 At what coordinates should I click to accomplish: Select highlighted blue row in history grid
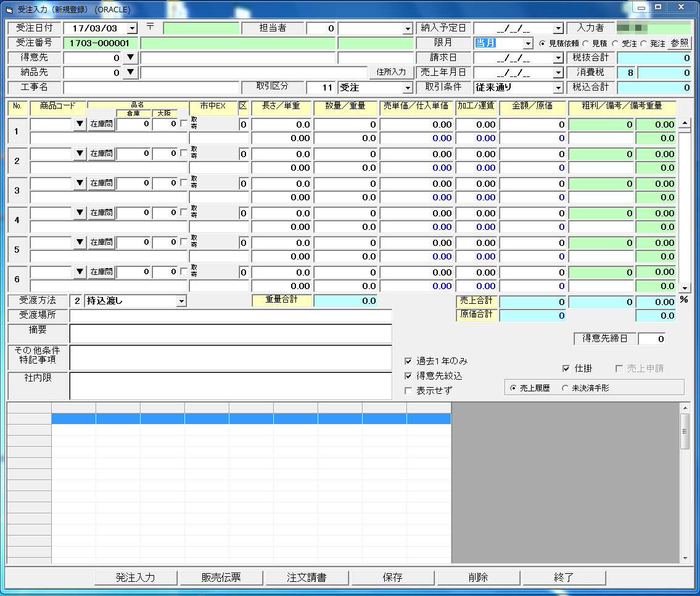(x=252, y=418)
